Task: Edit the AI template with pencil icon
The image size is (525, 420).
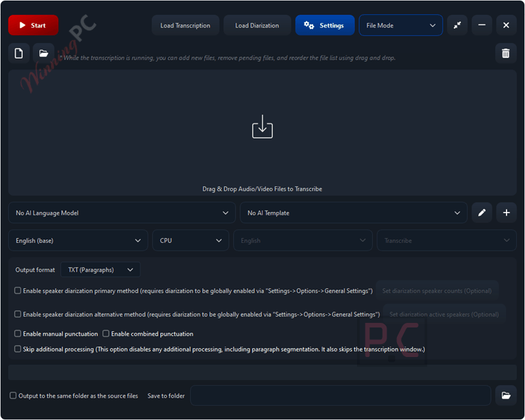Action: pos(482,213)
